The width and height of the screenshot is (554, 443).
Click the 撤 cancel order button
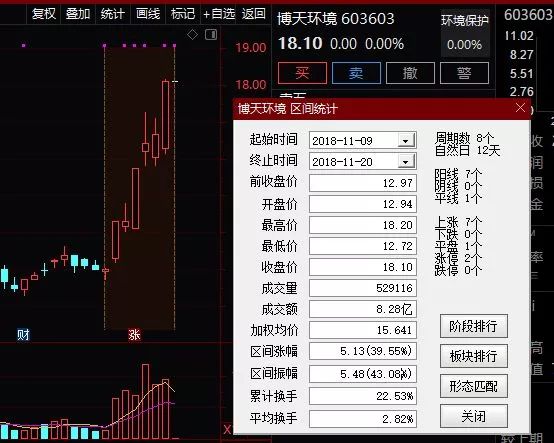click(x=410, y=73)
